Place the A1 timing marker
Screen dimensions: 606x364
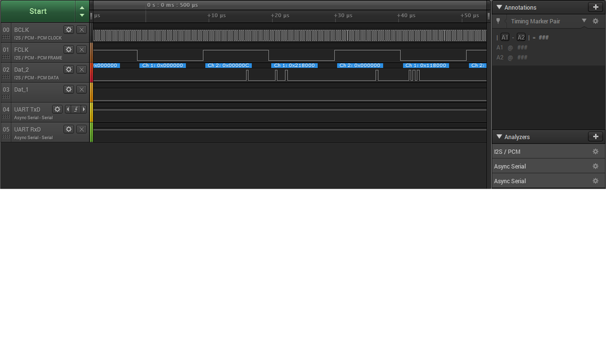pos(505,38)
